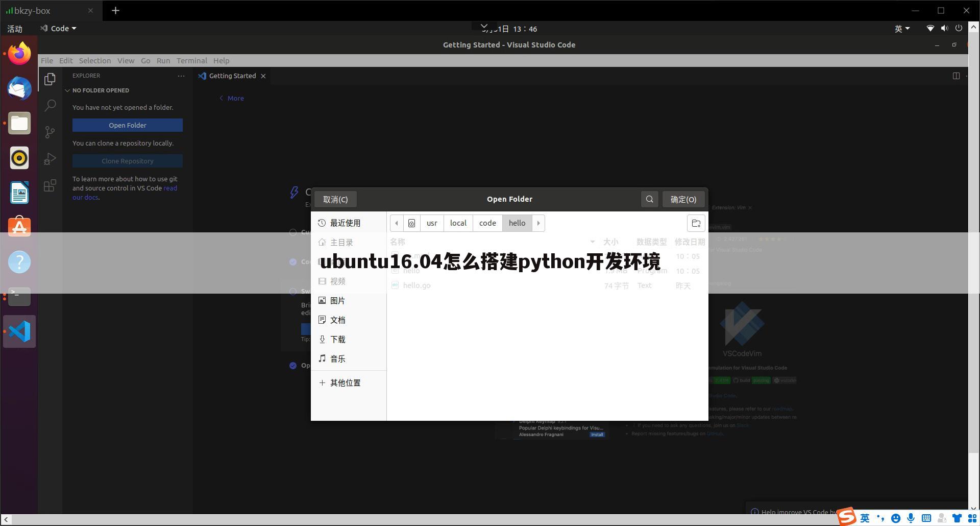Click the network wifi icon in top bar
This screenshot has width=980, height=526.
930,29
